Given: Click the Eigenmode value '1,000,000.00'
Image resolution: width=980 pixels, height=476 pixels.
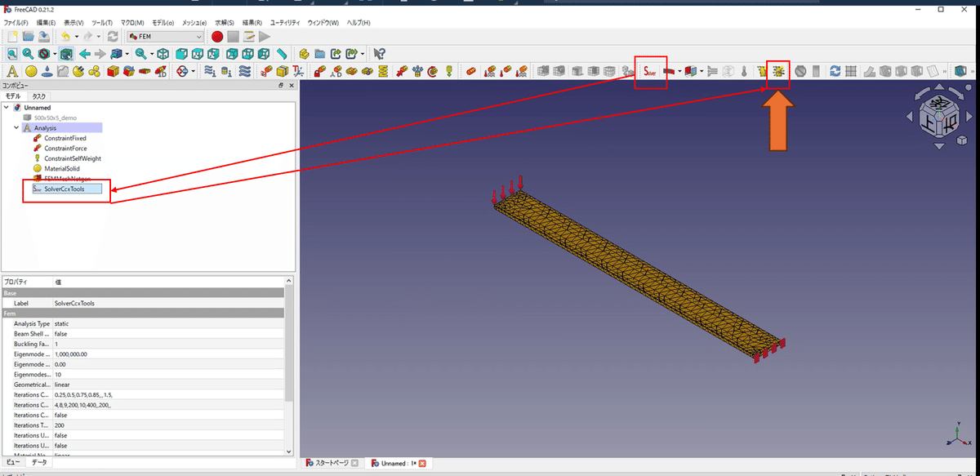Looking at the screenshot, I should click(70, 354).
